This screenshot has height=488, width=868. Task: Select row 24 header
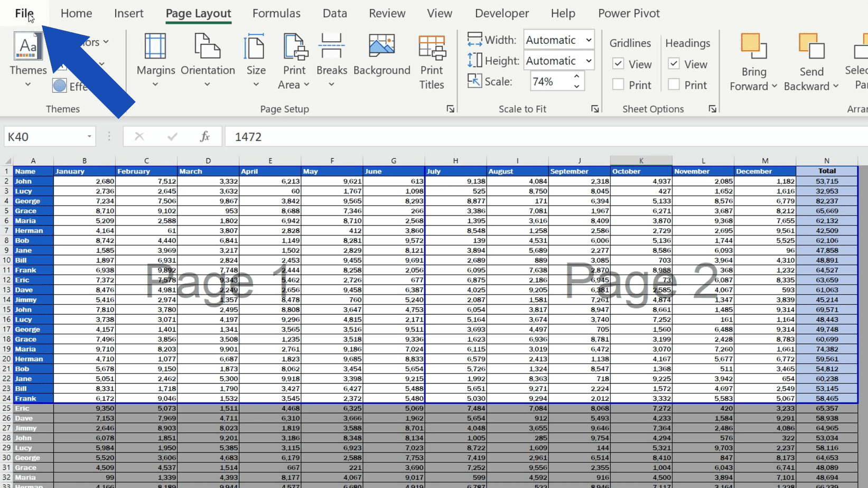click(6, 399)
